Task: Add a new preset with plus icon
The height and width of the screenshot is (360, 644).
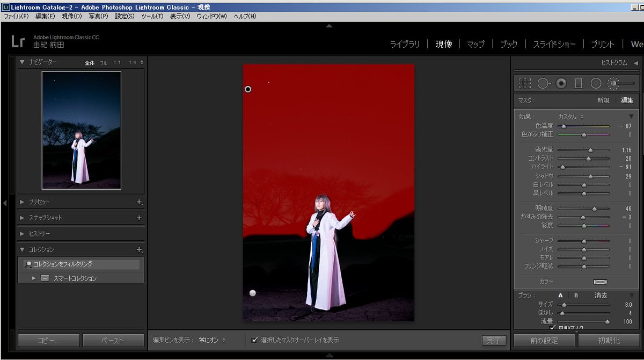Action: 139,202
